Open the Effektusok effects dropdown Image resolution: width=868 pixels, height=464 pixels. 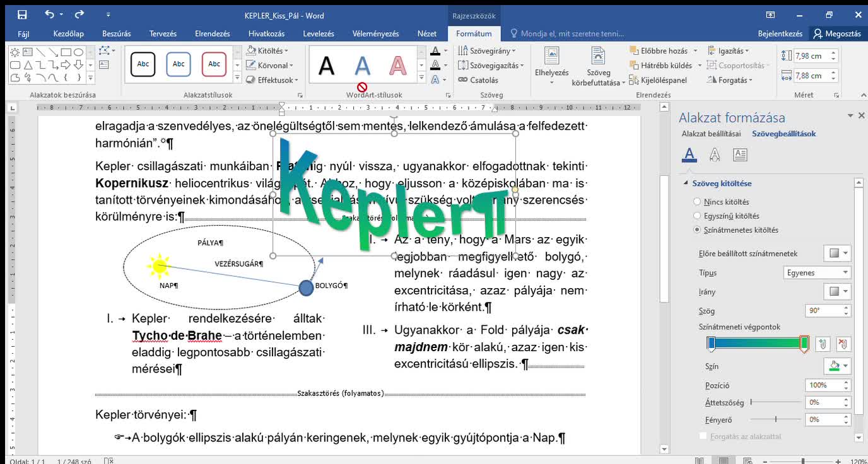coord(273,80)
